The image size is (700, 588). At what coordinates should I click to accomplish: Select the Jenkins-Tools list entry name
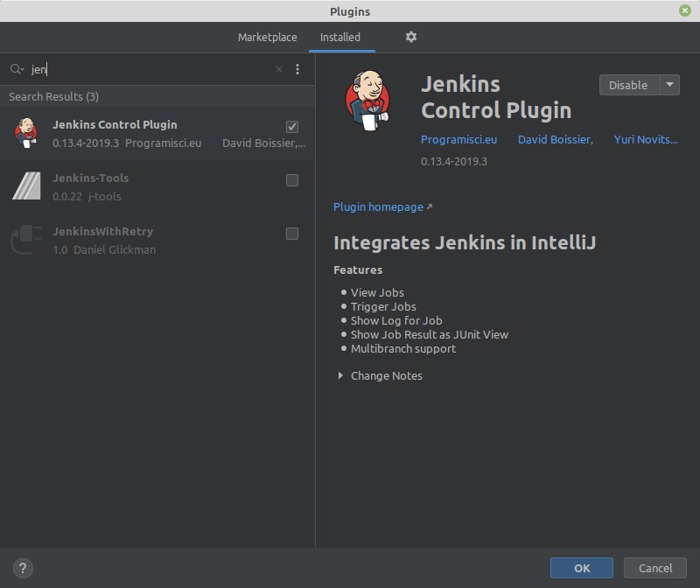point(91,178)
